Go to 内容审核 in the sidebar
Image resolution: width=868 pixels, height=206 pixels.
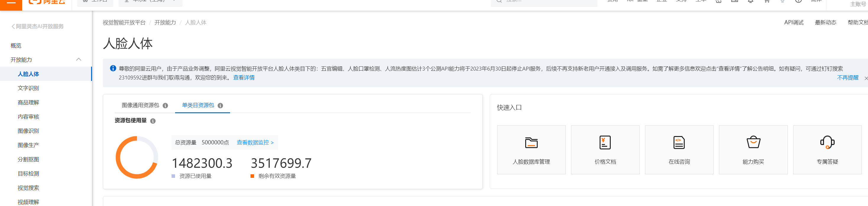(28, 117)
